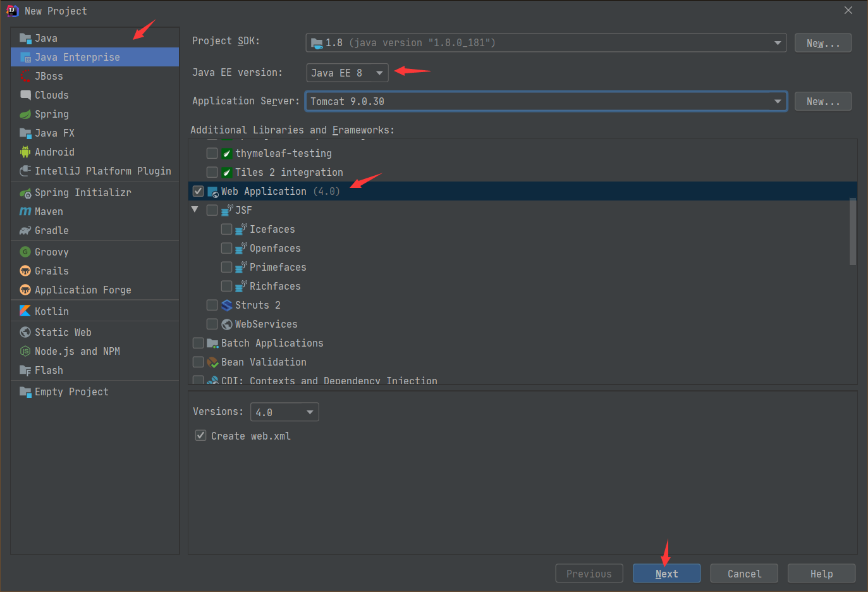Tick the Batch Applications checkbox

[198, 343]
